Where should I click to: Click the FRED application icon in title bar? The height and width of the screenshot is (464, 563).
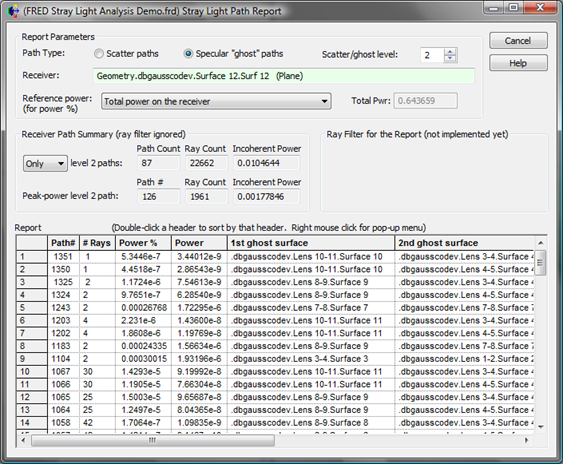click(x=13, y=11)
